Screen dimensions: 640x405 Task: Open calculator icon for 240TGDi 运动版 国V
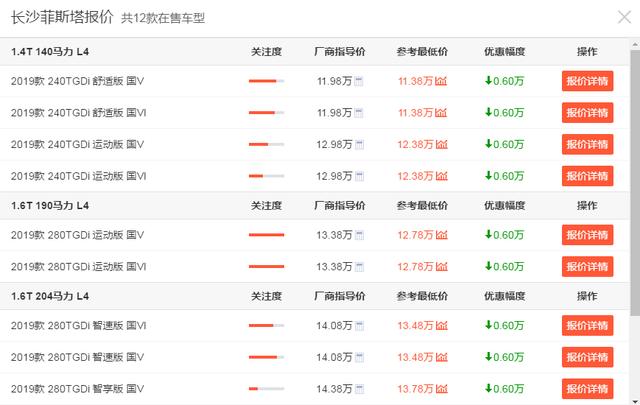359,145
